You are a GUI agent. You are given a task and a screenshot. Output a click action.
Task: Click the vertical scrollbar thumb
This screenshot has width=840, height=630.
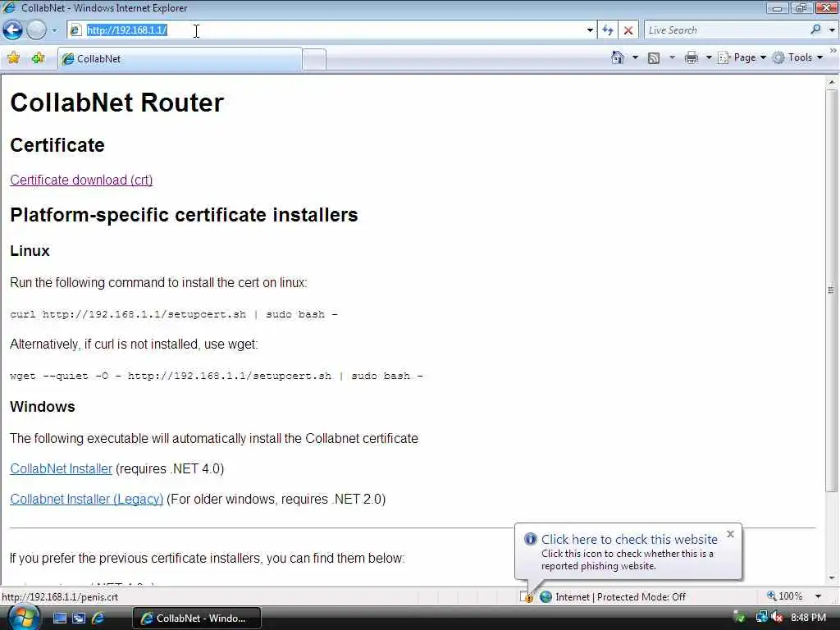coord(832,290)
